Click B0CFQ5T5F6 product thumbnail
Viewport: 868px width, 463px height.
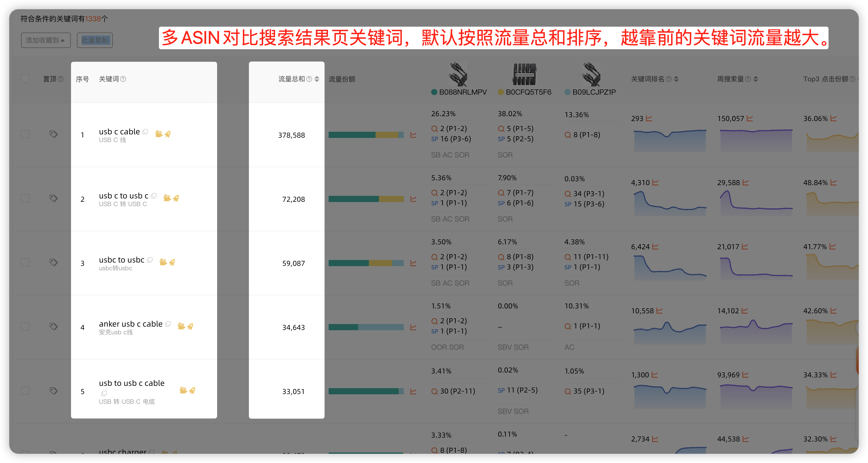click(x=525, y=74)
